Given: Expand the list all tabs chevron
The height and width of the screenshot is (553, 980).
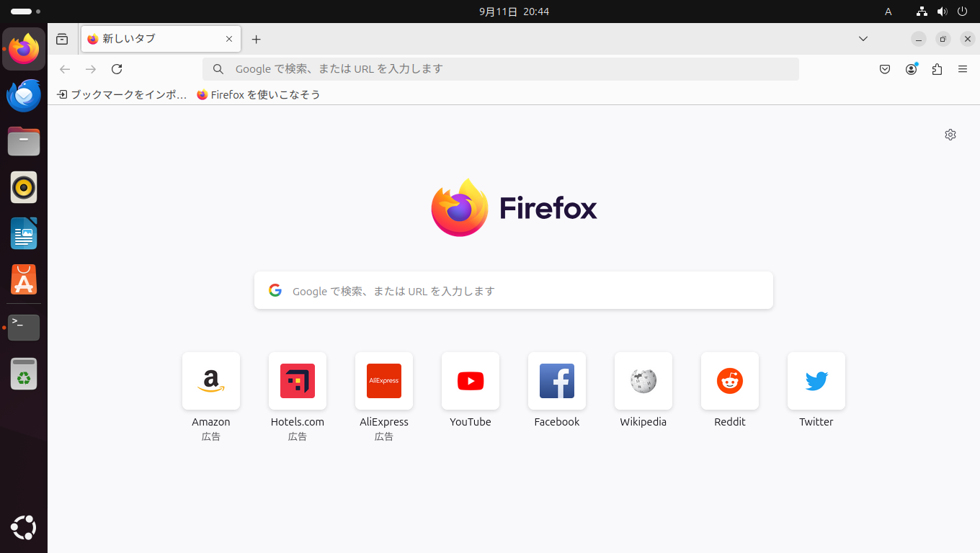Looking at the screenshot, I should pyautogui.click(x=863, y=39).
